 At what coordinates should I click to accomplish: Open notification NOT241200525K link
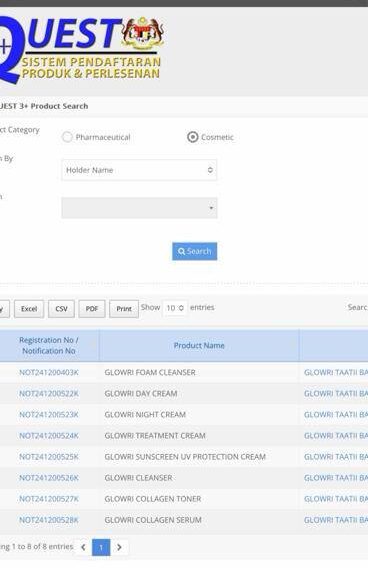(49, 456)
